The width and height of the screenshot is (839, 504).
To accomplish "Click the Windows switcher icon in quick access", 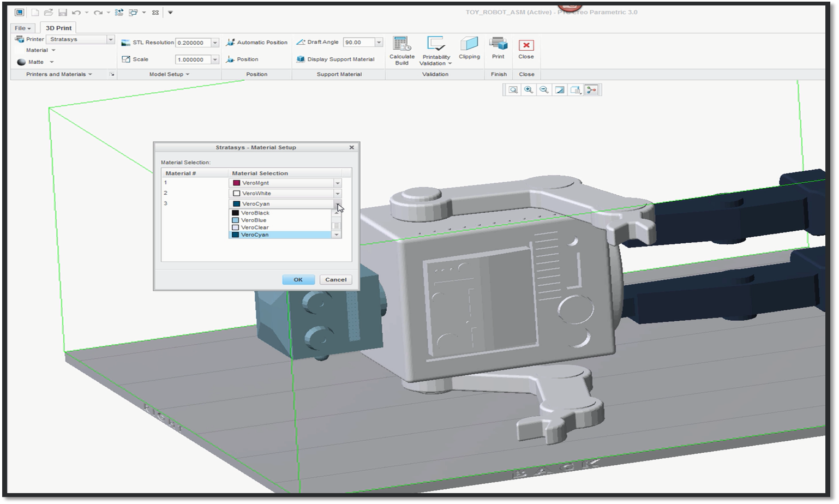I will [x=133, y=12].
